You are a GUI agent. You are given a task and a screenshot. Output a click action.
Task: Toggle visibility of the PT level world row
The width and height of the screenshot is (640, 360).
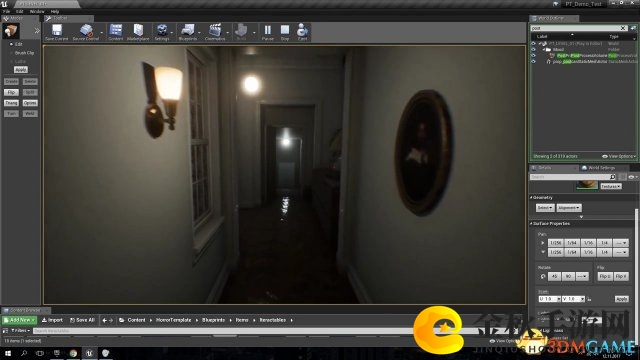(x=533, y=43)
